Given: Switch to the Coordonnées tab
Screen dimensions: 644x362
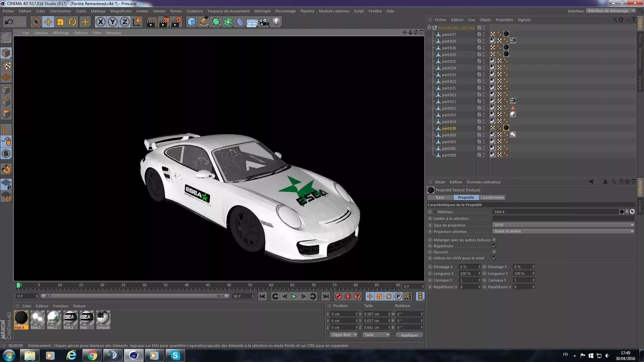Looking at the screenshot, I should (x=492, y=197).
